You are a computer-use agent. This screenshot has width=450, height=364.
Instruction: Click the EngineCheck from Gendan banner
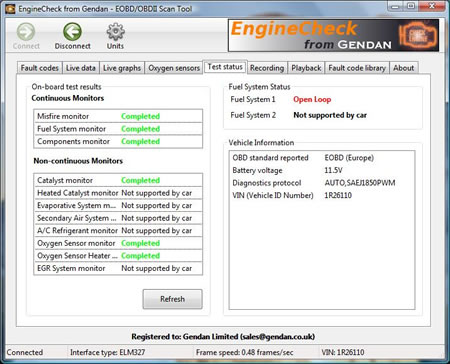tap(333, 35)
